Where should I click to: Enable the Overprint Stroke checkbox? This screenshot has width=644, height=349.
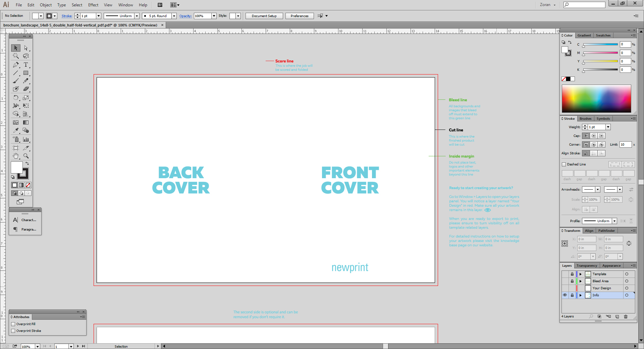[x=13, y=331]
